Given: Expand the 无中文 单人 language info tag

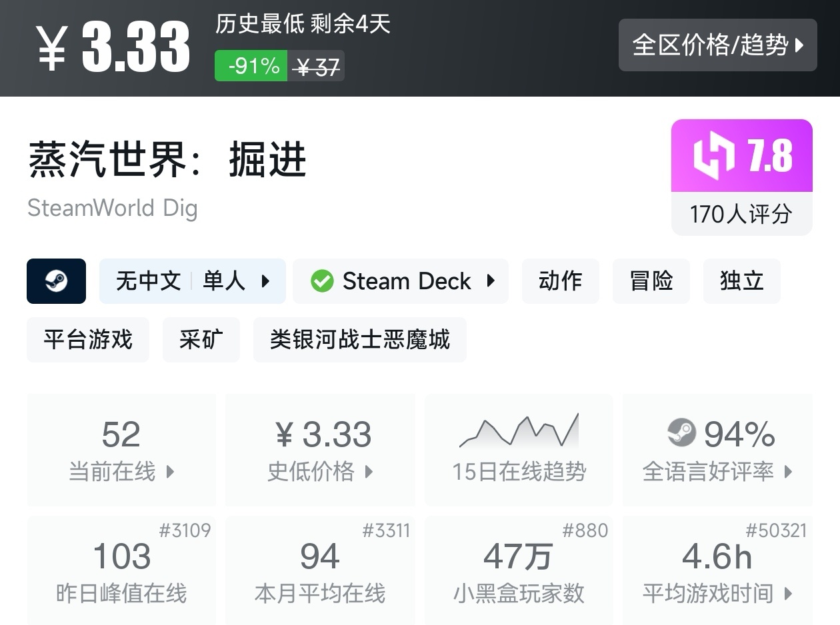Looking at the screenshot, I should [x=193, y=281].
